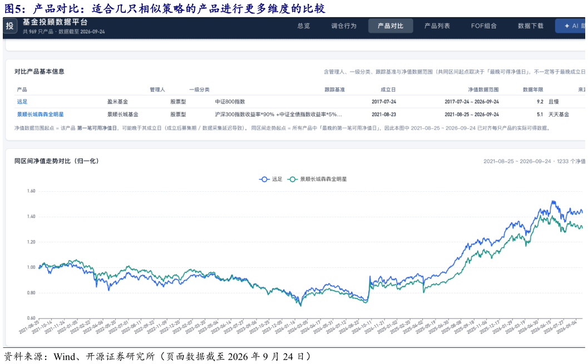Go to the FOF组合 tab
This screenshot has width=588, height=364.
(x=484, y=26)
